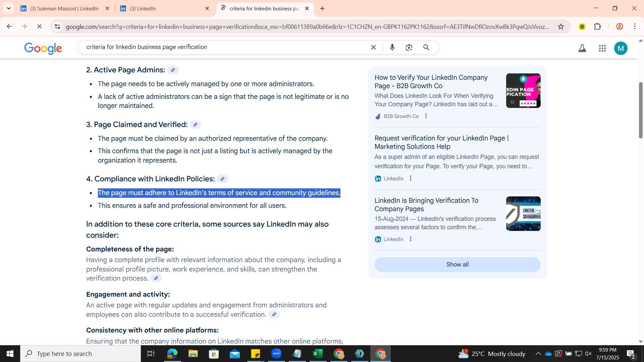Open Google apps grid
Screen dimensions: 644x362
coord(602,48)
